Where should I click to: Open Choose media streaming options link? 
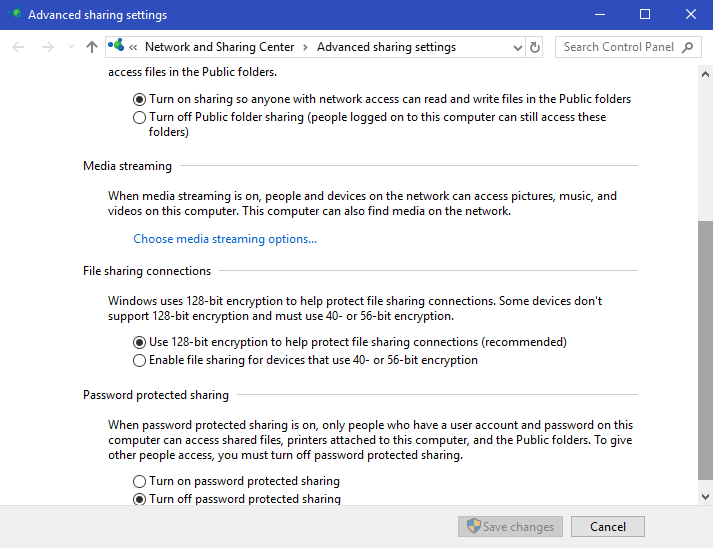[x=225, y=239]
